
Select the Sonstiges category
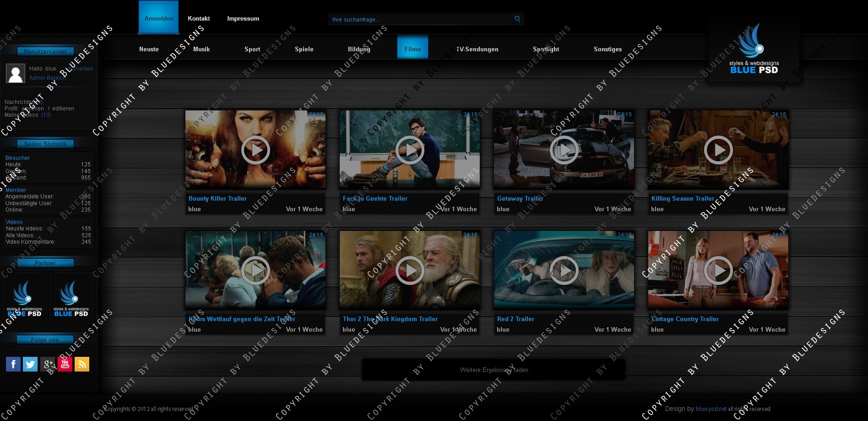click(x=608, y=49)
